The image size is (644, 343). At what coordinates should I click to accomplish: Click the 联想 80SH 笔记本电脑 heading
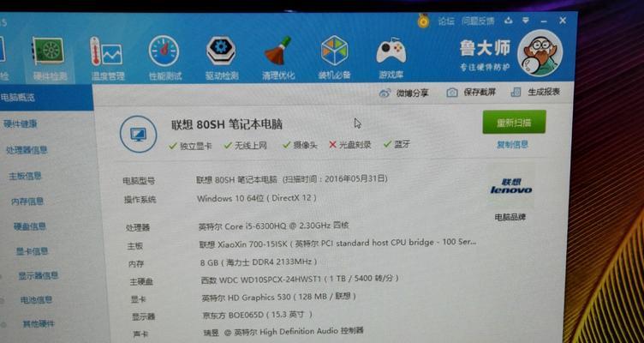coord(227,124)
